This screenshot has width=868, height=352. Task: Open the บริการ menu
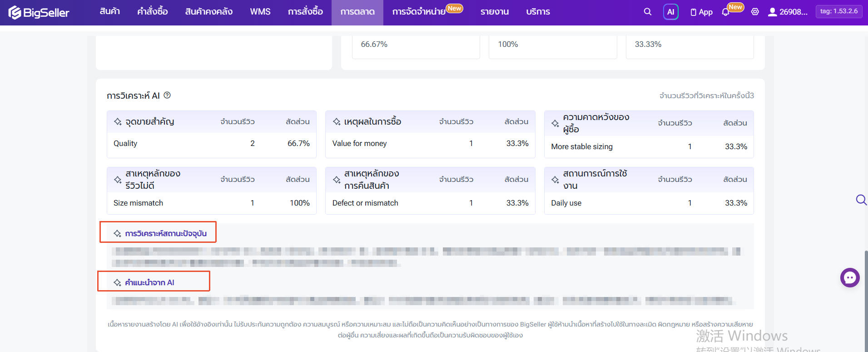(x=538, y=12)
